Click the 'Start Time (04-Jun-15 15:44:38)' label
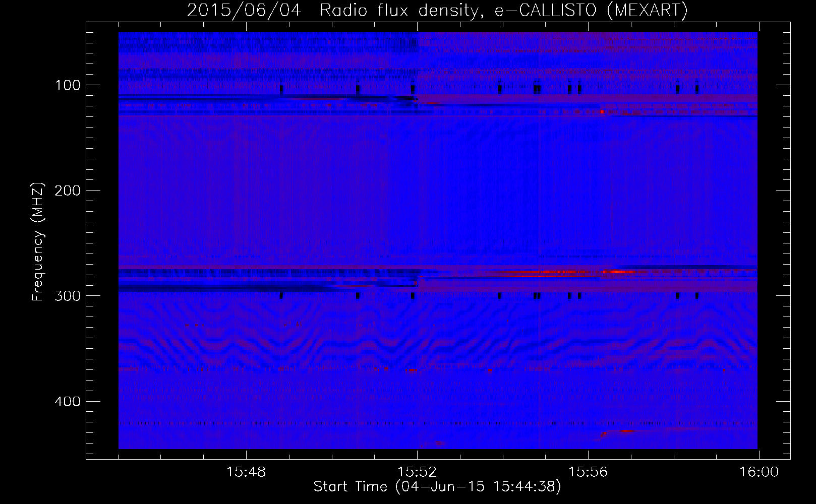 tap(437, 487)
